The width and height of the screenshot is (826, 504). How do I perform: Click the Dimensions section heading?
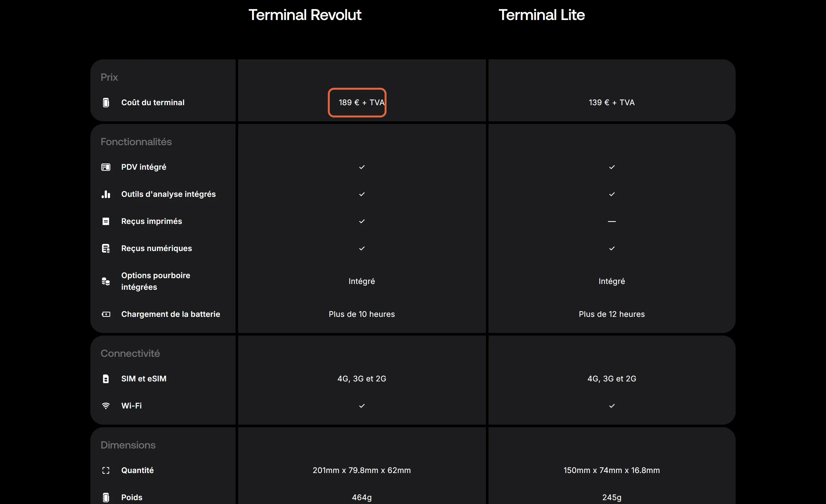pos(128,445)
